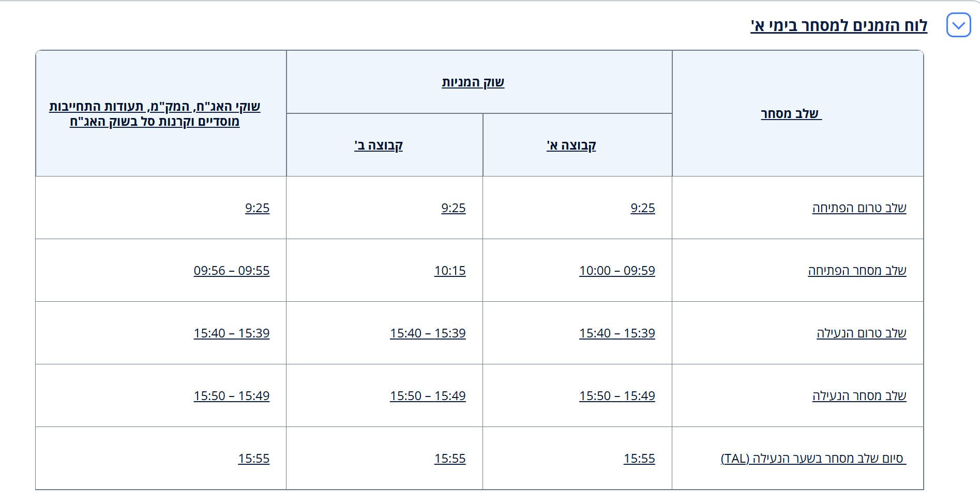The width and height of the screenshot is (980, 500).
Task: Click the 'שלב מסחר' column header
Action: click(x=790, y=113)
